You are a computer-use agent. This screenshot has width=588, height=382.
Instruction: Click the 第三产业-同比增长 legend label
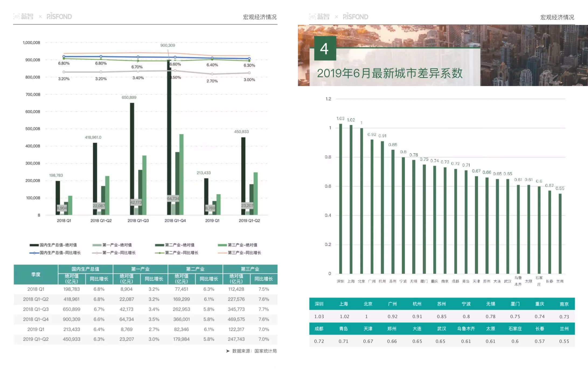click(x=244, y=253)
